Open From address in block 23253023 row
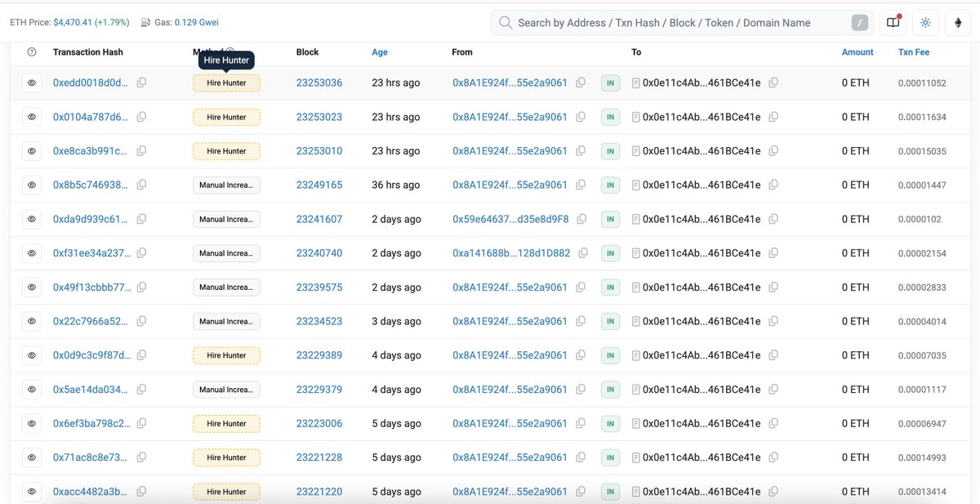This screenshot has width=980, height=504. point(510,117)
